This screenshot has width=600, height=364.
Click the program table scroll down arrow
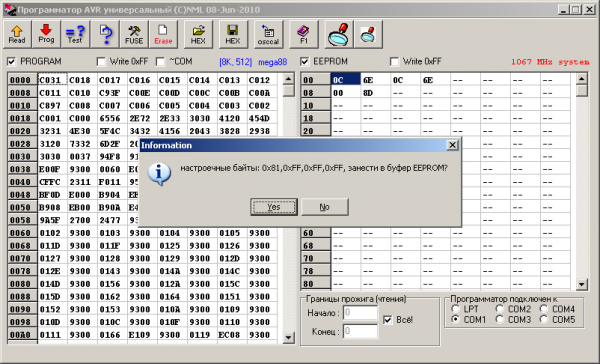point(288,338)
